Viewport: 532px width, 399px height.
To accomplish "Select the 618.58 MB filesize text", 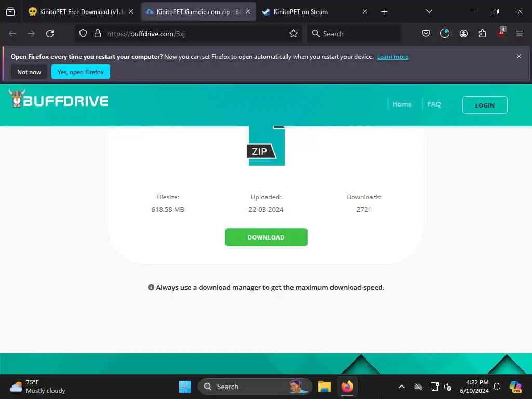I will [x=168, y=210].
